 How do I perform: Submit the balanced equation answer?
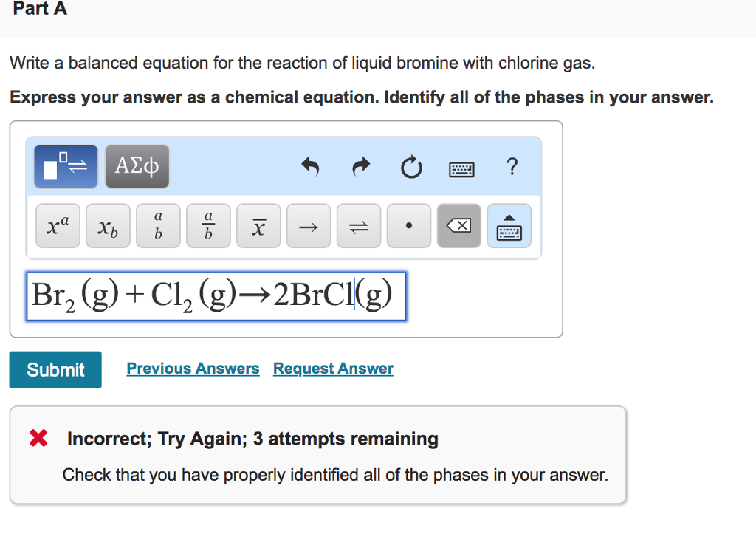click(x=55, y=369)
